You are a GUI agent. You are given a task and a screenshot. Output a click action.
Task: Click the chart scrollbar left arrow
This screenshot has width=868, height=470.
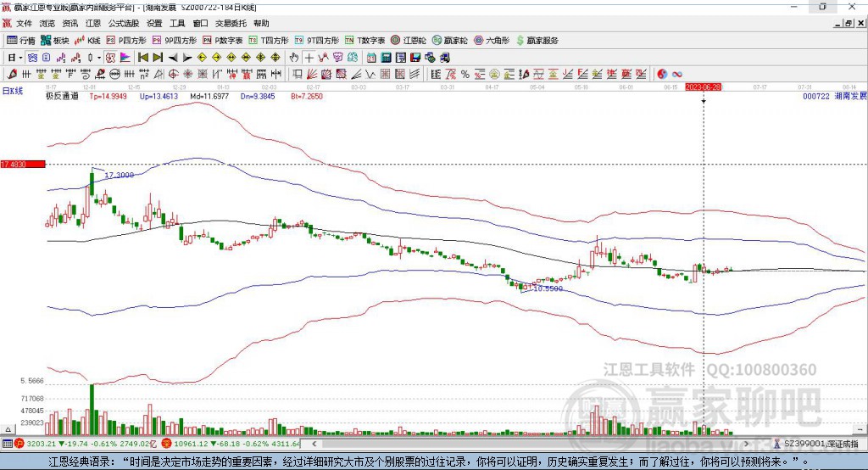(x=314, y=444)
